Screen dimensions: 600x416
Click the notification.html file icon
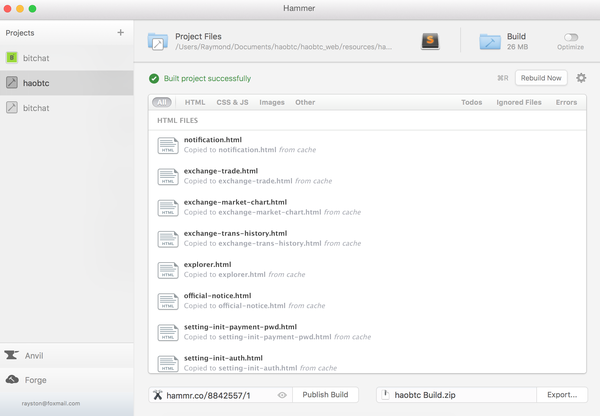[x=168, y=145]
